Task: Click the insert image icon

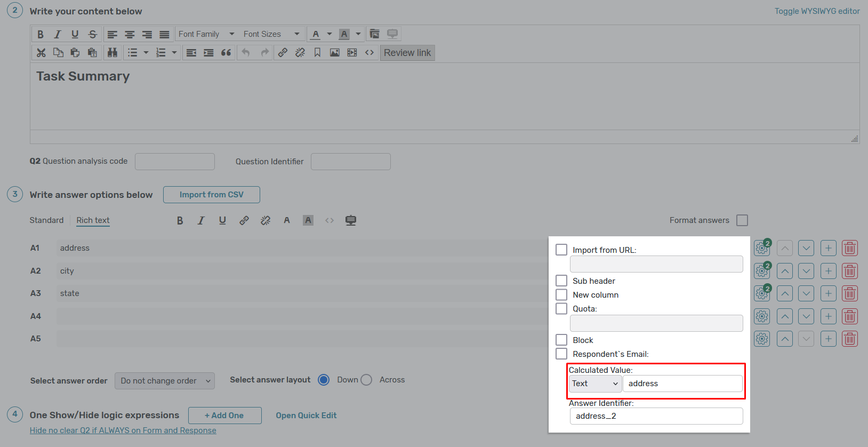Action: pos(334,52)
